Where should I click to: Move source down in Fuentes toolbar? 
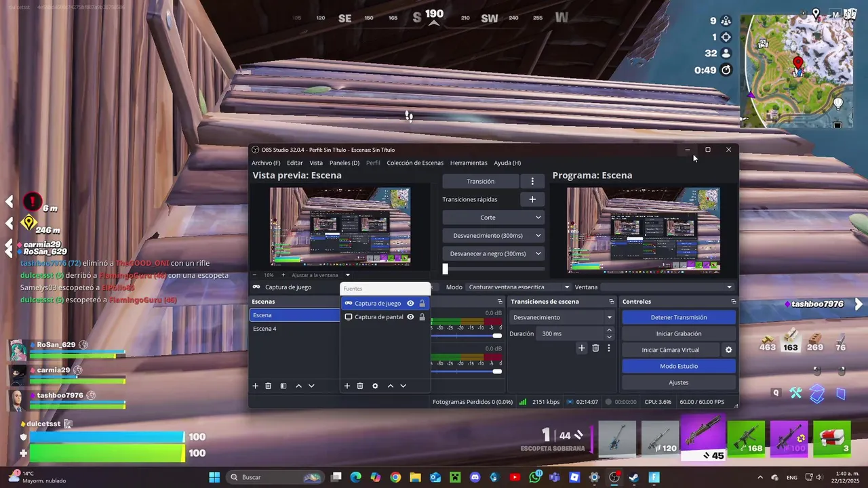pos(403,386)
